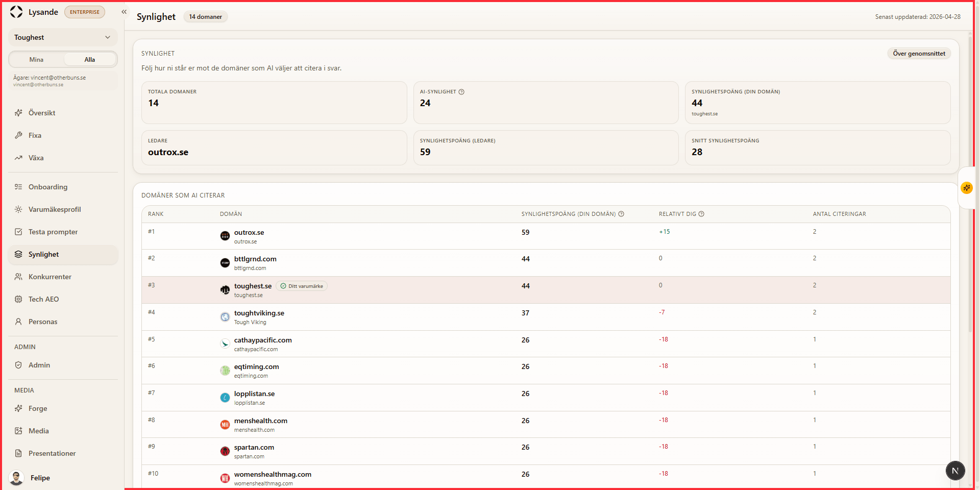This screenshot has height=490, width=980.
Task: Click the Onboarding checklist icon
Action: (18, 187)
